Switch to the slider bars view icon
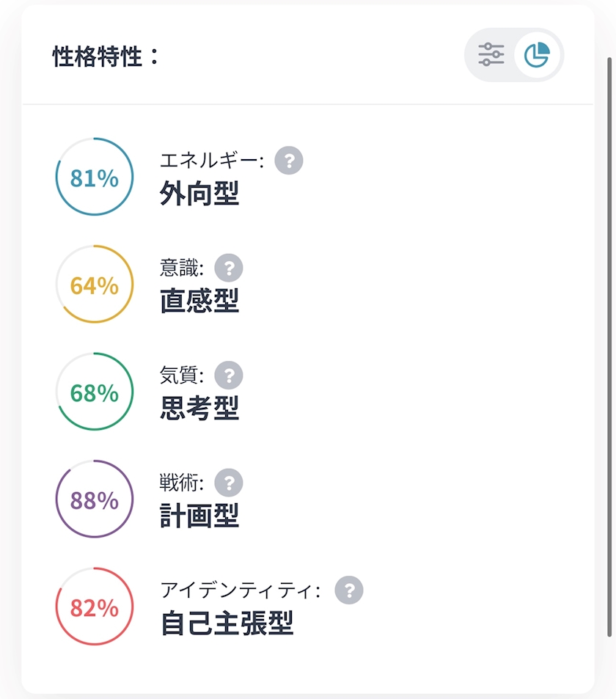Screen dimensions: 616x699 click(x=491, y=55)
